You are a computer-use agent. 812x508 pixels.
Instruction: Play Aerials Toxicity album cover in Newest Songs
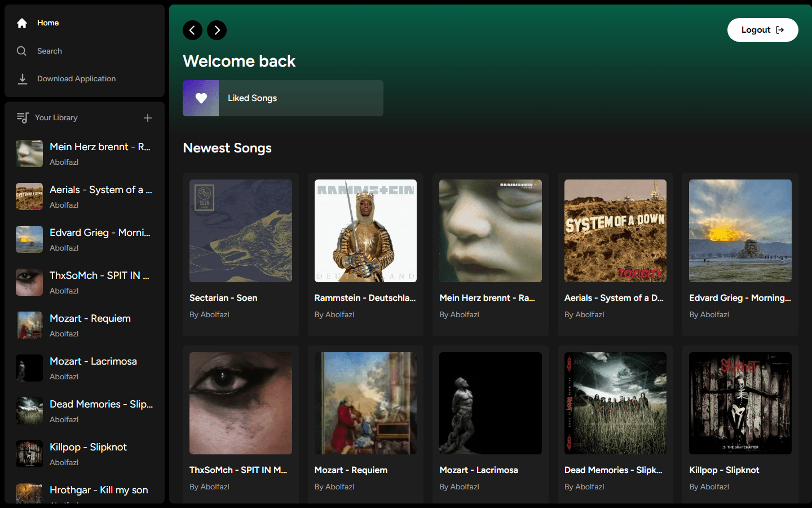(x=615, y=231)
